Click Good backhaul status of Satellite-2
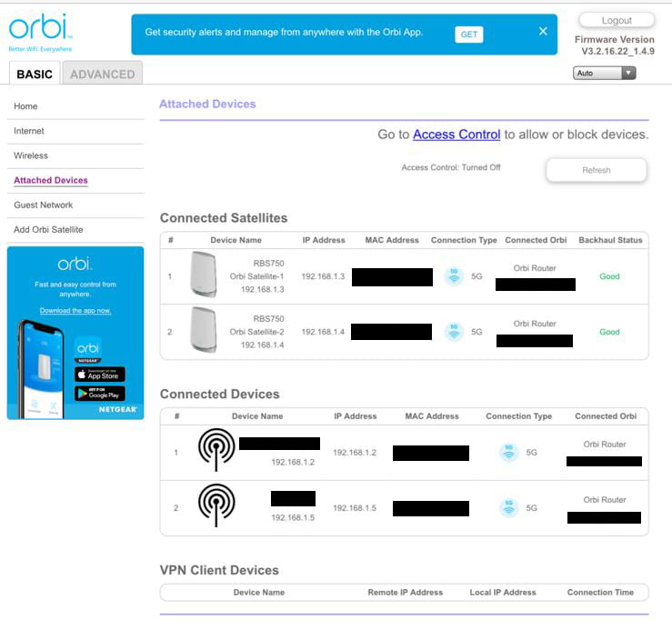 (609, 332)
